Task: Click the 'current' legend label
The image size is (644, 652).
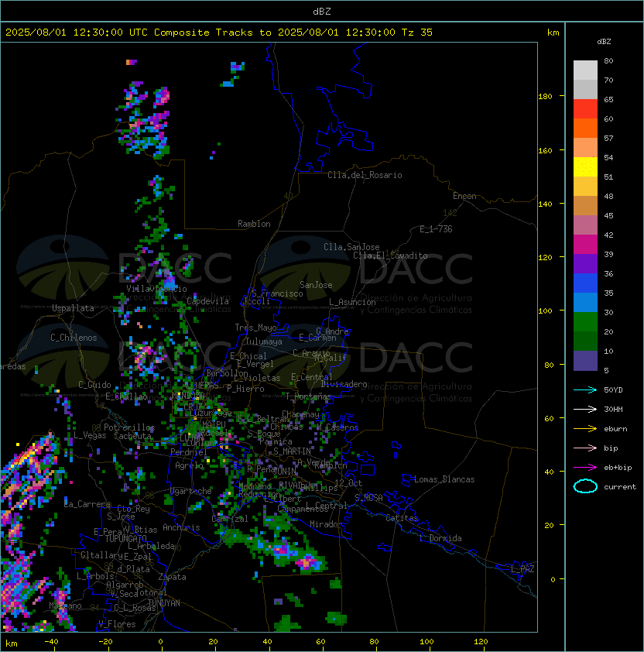Action: point(620,487)
